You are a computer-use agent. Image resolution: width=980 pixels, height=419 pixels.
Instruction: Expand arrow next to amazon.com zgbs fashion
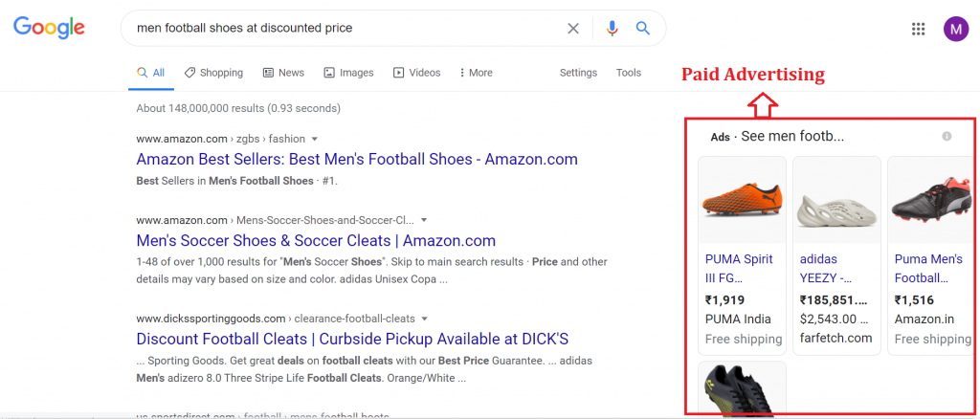[315, 139]
